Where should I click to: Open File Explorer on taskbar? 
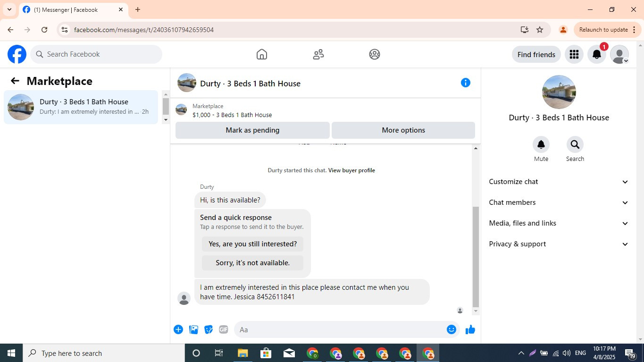coord(243,353)
